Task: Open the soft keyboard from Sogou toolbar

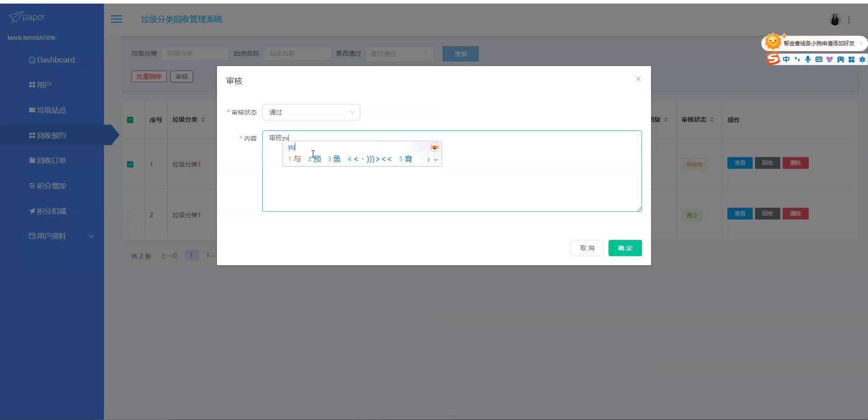Action: pyautogui.click(x=819, y=59)
